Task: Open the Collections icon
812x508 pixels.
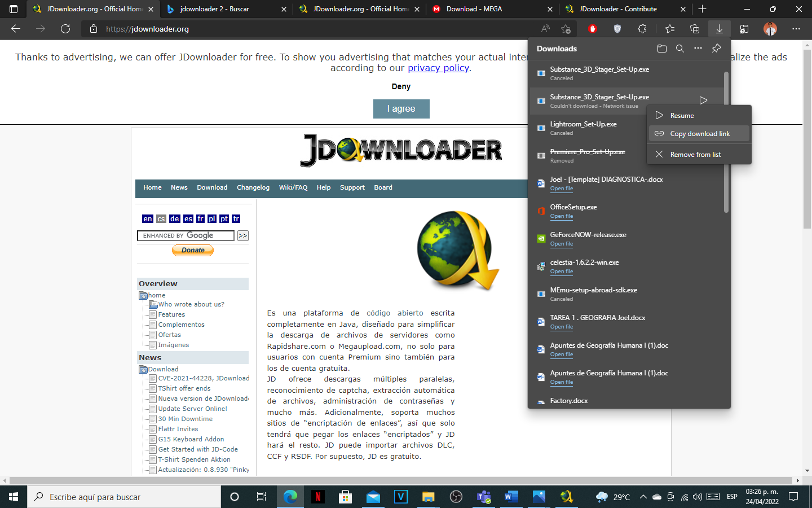Action: (x=695, y=29)
